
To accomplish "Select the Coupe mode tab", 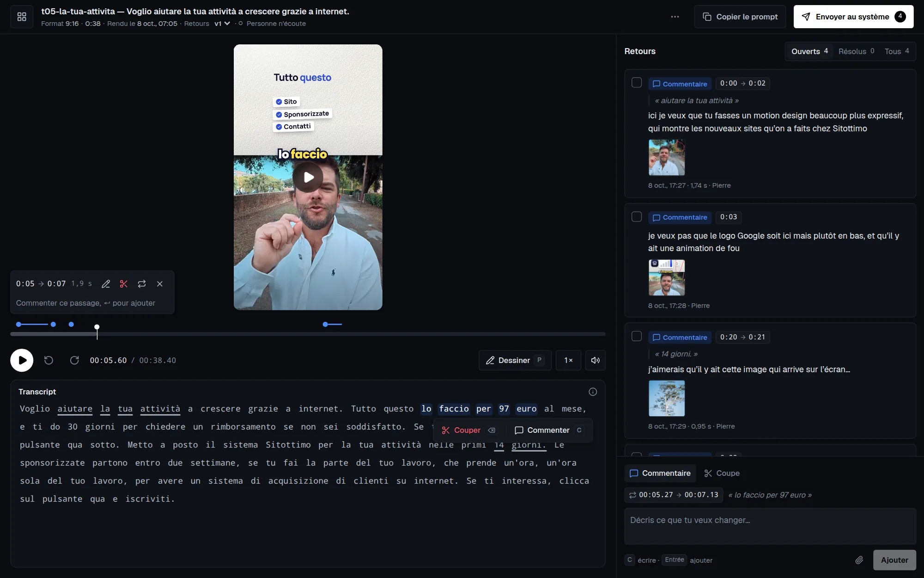I will (x=722, y=473).
